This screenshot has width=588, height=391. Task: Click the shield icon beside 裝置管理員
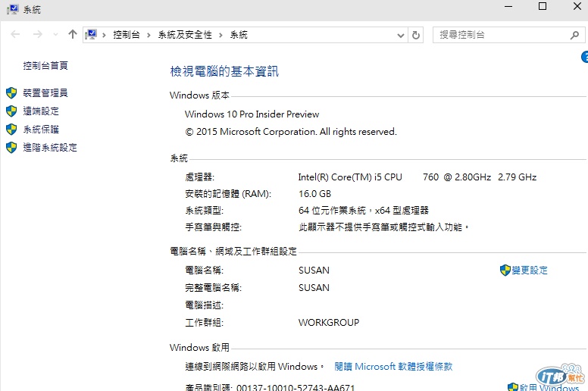(11, 93)
